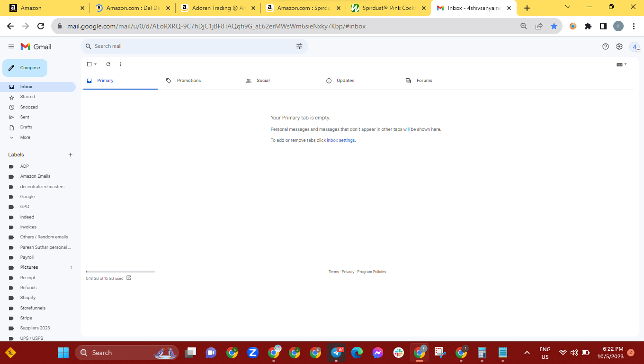Open Telegram from the taskbar
644x364 pixels.
point(336,353)
